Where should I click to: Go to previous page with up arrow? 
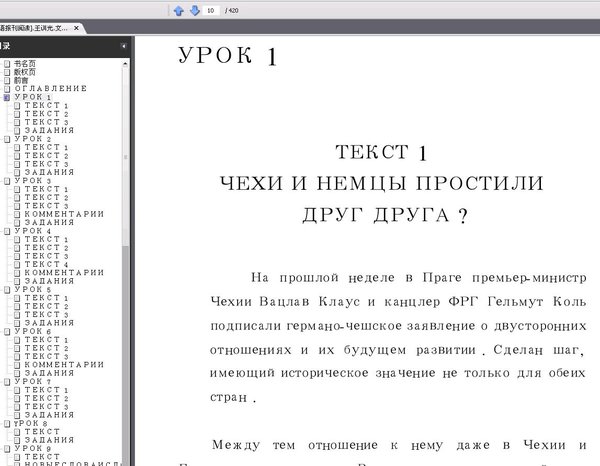click(x=178, y=10)
